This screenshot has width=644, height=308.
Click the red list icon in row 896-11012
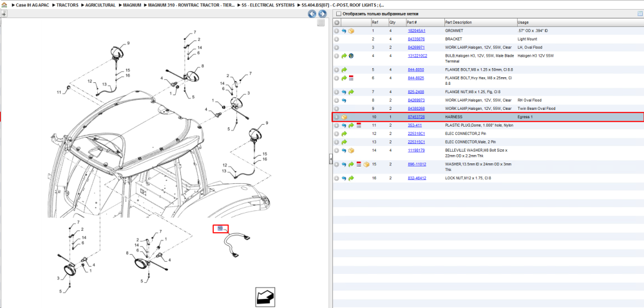point(358,165)
